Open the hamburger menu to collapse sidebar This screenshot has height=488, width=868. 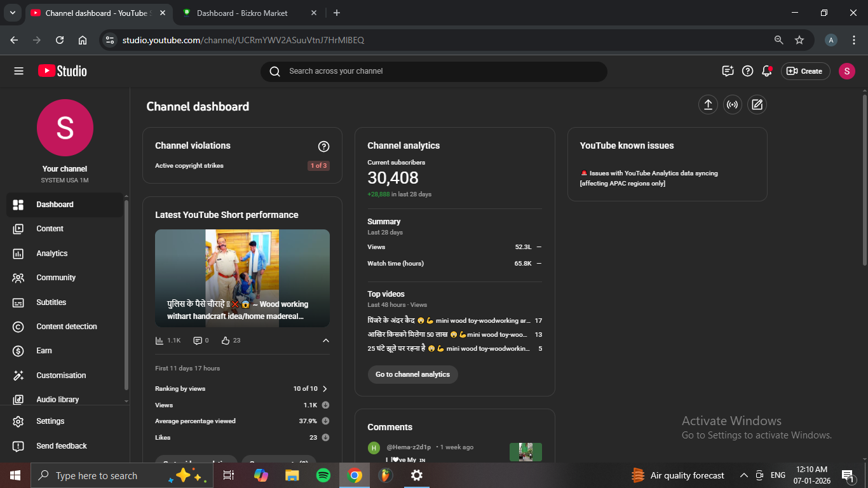point(18,71)
